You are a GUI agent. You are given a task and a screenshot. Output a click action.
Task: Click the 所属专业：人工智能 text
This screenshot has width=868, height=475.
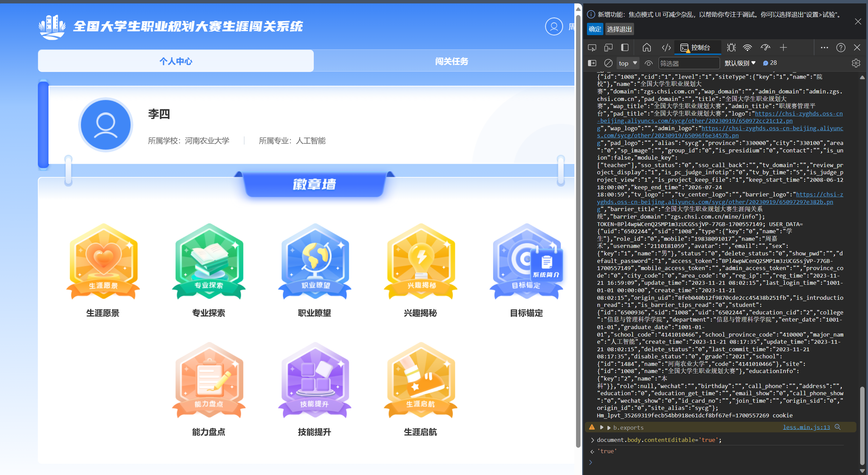[292, 141]
